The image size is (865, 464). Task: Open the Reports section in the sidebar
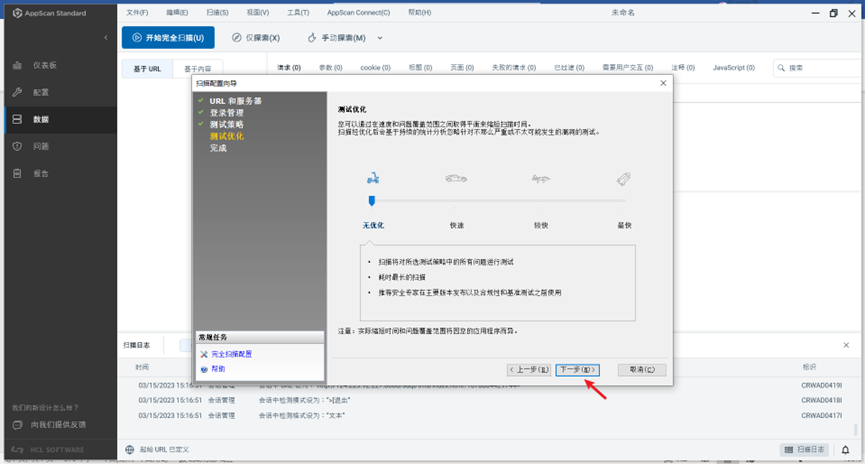(60, 173)
